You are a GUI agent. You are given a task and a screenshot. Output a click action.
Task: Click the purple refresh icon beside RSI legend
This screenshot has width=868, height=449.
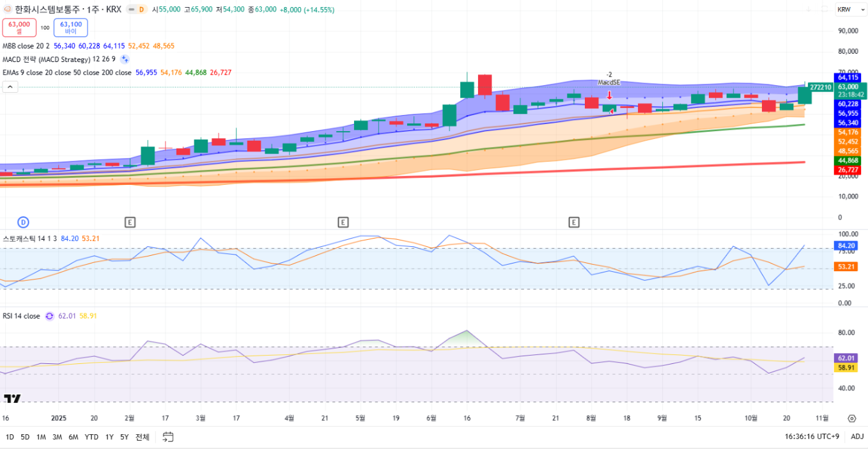[49, 316]
